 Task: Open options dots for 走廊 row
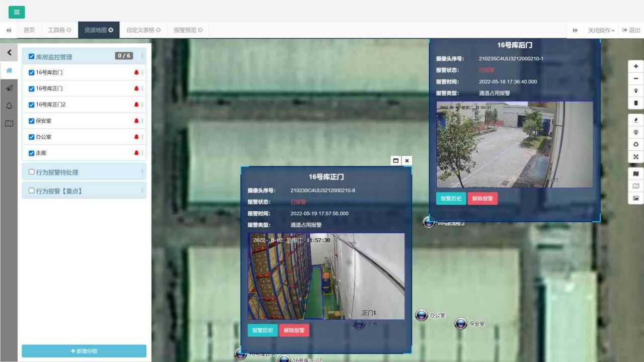142,153
